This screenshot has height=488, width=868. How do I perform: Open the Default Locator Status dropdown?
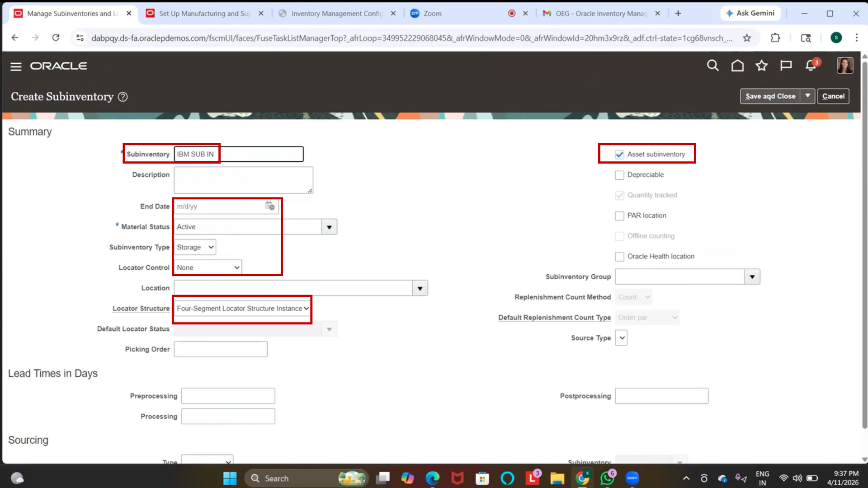click(255, 329)
